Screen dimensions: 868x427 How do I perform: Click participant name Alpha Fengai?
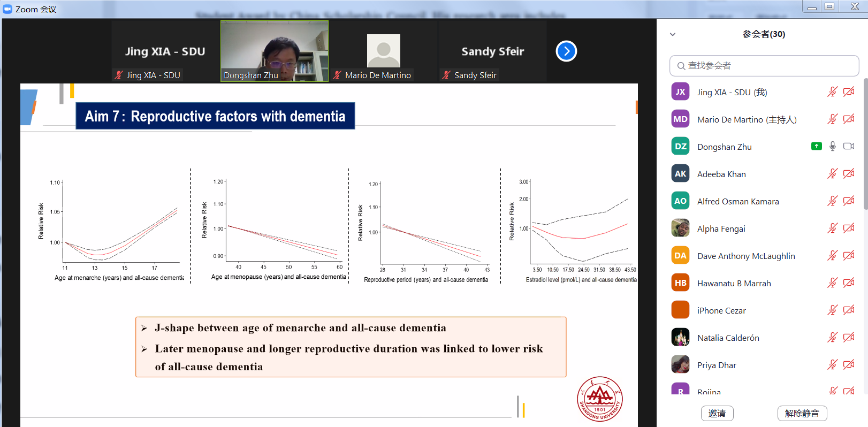pos(721,228)
